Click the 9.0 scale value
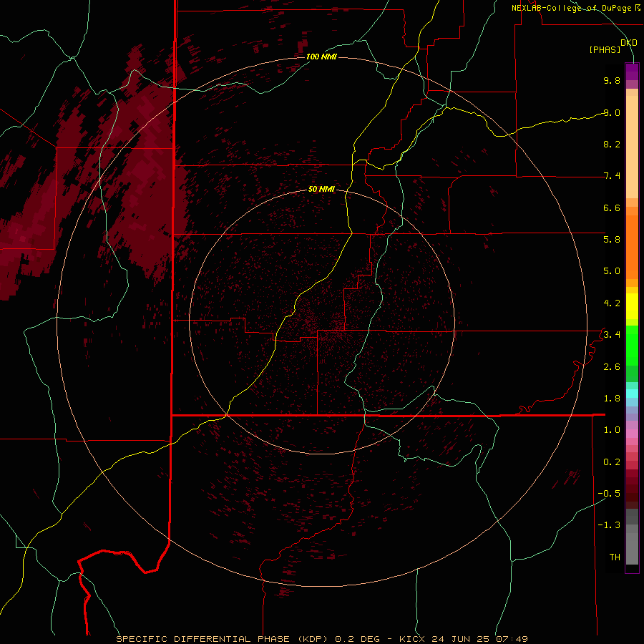 point(612,112)
